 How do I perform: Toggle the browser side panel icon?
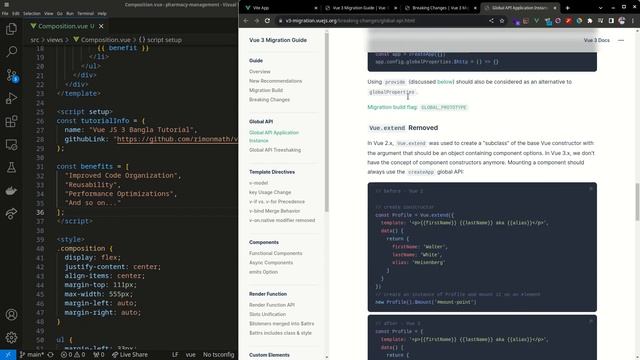click(611, 20)
